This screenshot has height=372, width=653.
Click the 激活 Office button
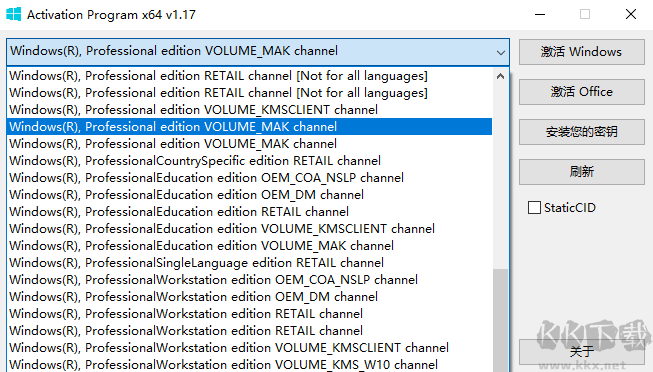581,92
